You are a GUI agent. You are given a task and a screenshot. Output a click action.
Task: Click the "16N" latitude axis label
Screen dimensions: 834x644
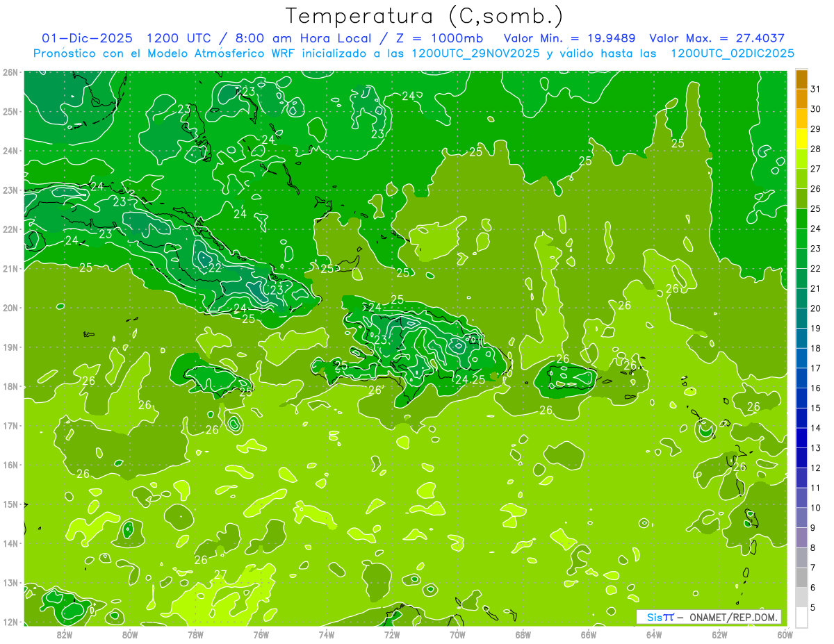tap(10, 465)
